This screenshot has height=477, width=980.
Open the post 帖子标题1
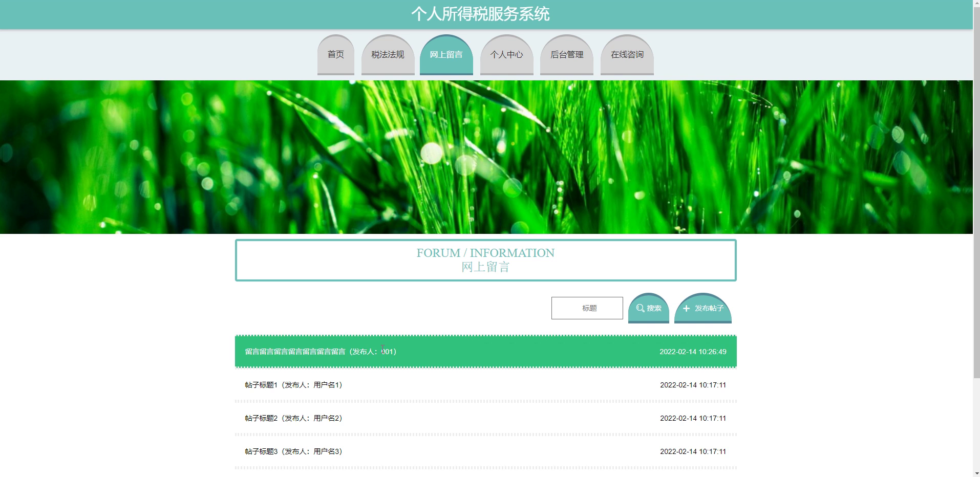486,385
